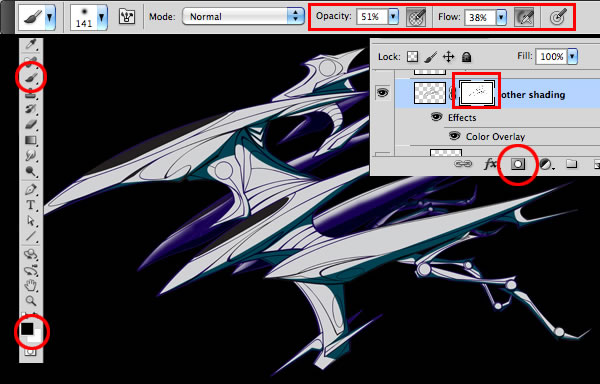Toggle Lock transparent pixels

pos(412,57)
